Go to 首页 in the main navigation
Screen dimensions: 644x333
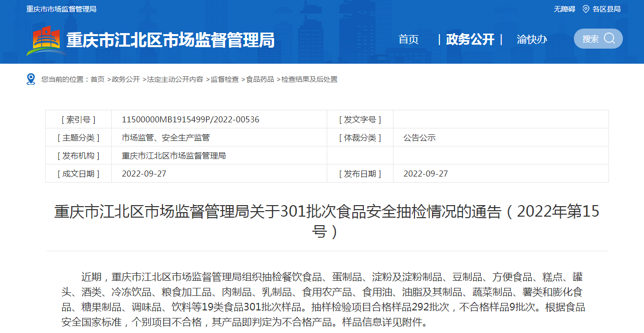tap(408, 39)
